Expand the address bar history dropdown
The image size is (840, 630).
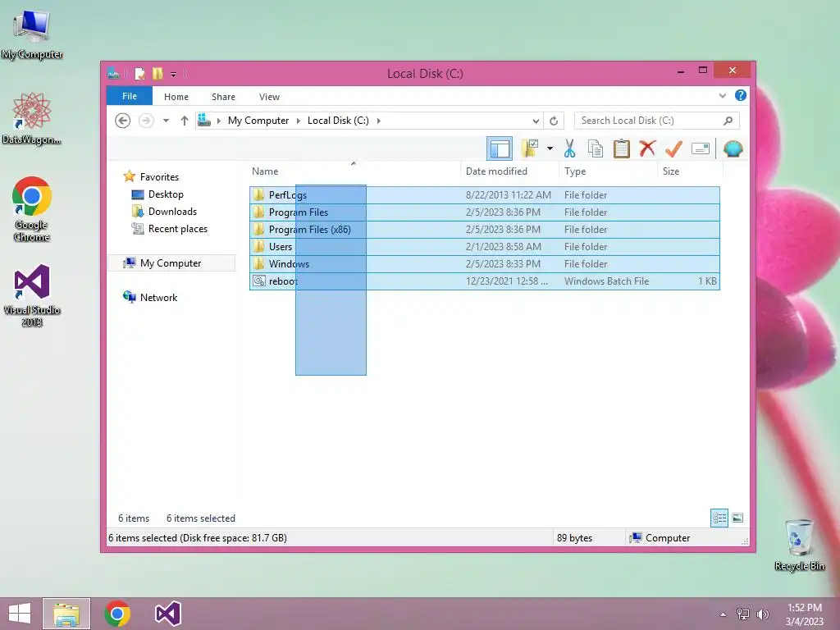[535, 121]
